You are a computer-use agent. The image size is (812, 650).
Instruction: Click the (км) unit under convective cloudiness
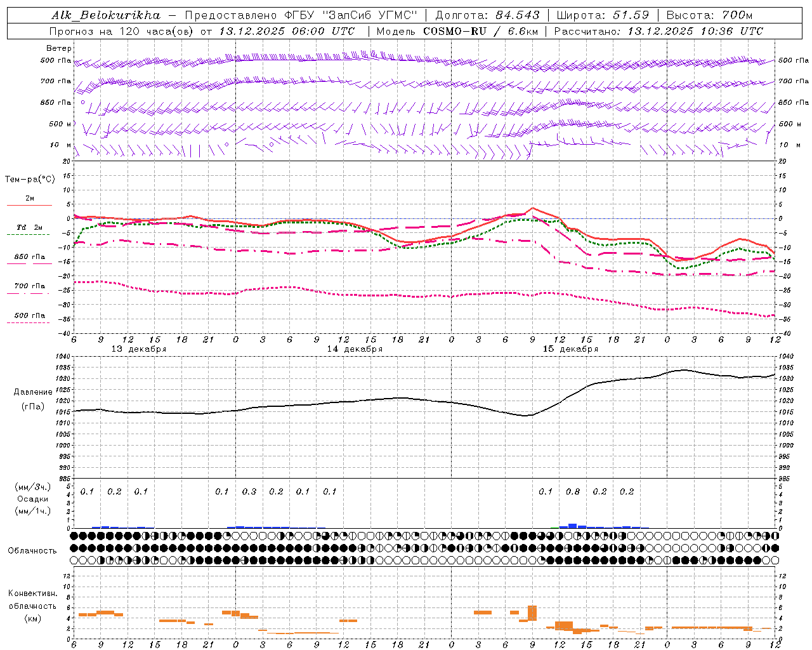pyautogui.click(x=32, y=618)
